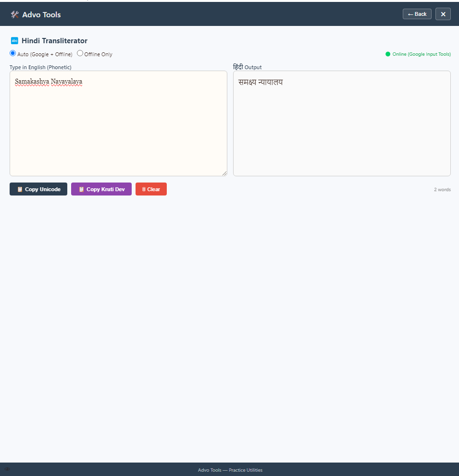Click the 'Hindi Transliterator' heading
Image resolution: width=459 pixels, height=476 pixels.
coord(54,41)
